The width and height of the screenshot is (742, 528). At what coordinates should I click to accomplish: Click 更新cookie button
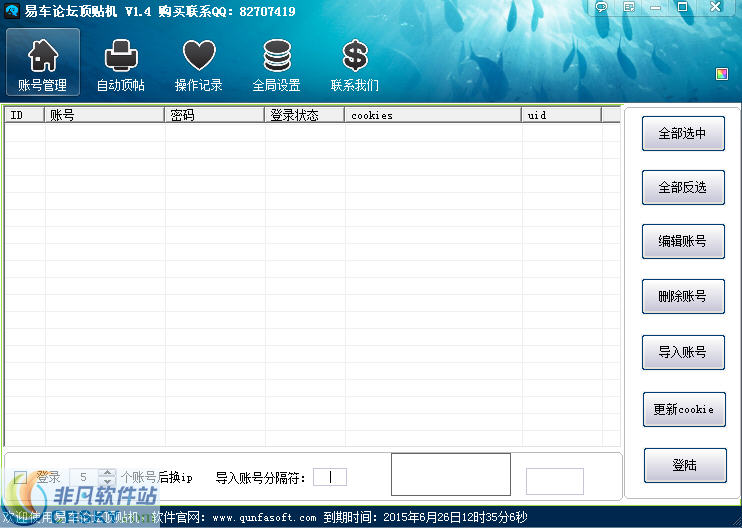[x=684, y=409]
